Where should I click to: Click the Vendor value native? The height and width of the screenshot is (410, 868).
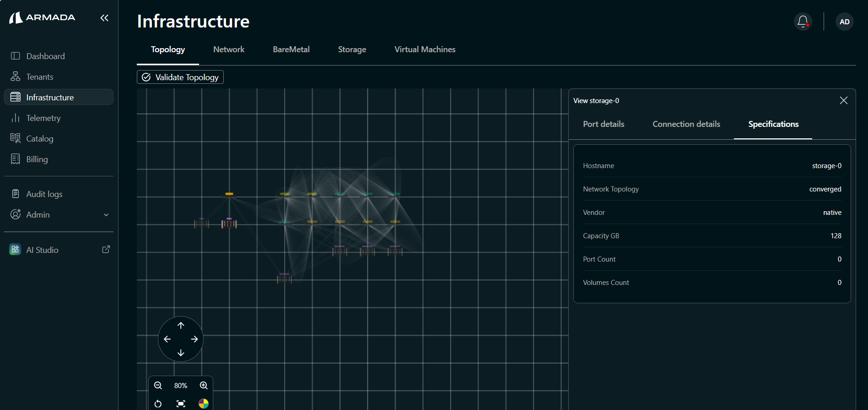click(832, 213)
